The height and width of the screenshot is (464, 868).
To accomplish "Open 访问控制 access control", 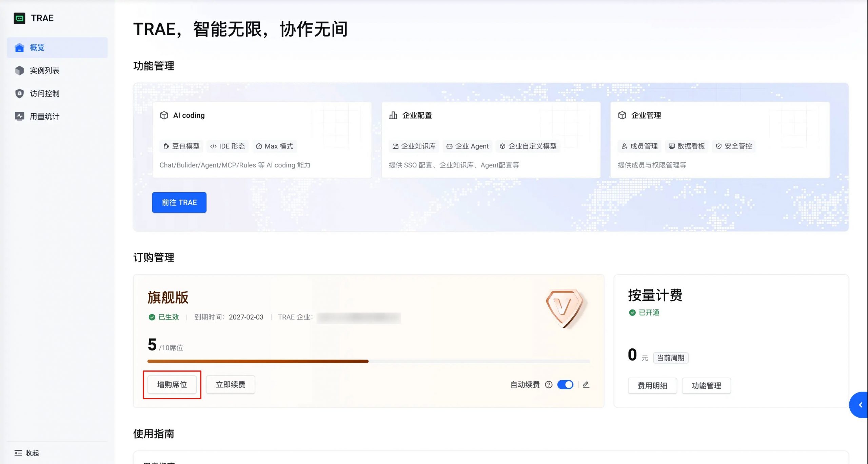I will tap(57, 94).
